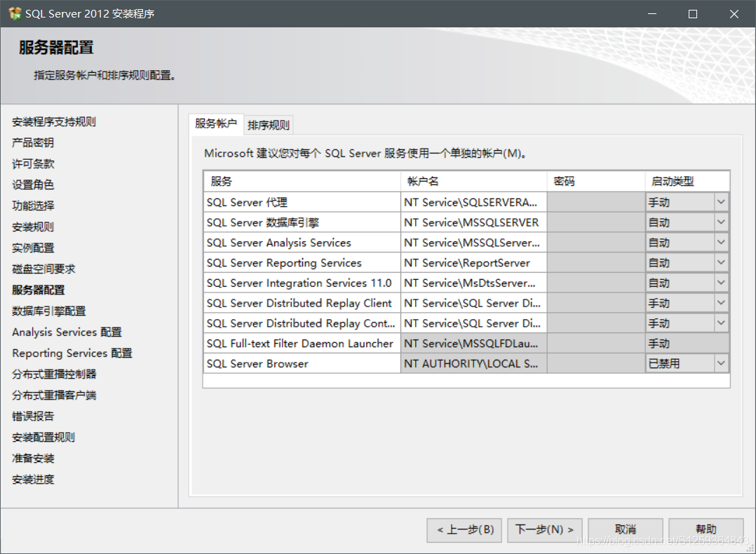Click NT Service\MsDtsServer... account cell
Screen dimensions: 756x554
click(x=473, y=283)
